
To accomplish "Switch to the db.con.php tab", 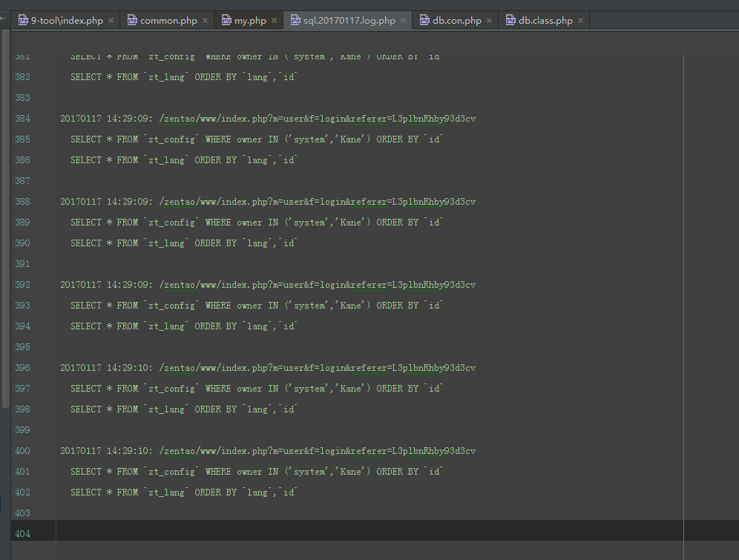I will coord(456,21).
